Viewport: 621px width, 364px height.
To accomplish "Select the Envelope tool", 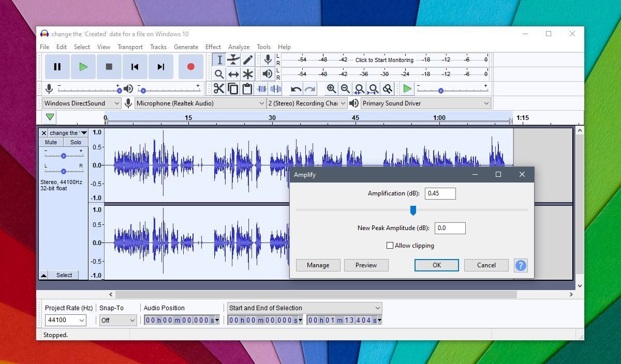I will (233, 60).
